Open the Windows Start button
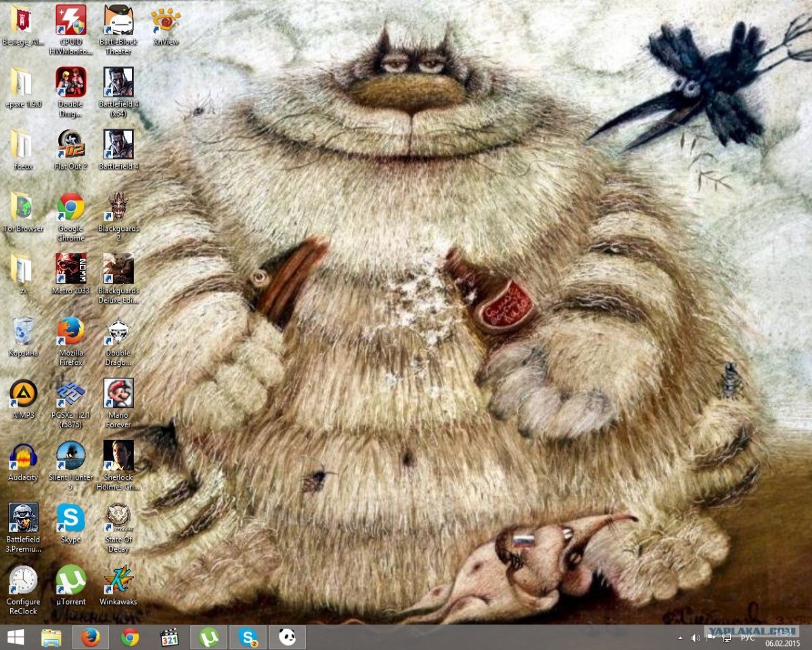The height and width of the screenshot is (650, 812). coord(16,637)
